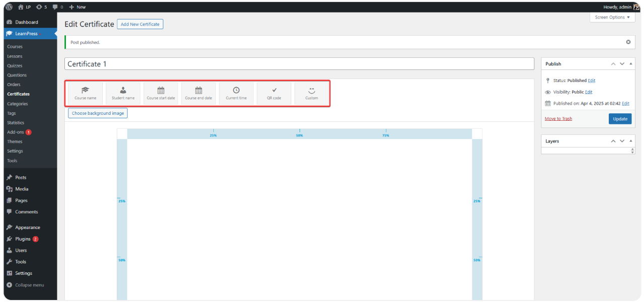Add Course start date field
Image resolution: width=644 pixels, height=302 pixels.
pos(160,93)
